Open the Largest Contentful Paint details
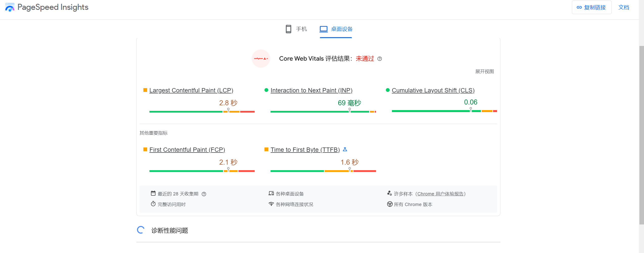The height and width of the screenshot is (253, 644). (191, 90)
